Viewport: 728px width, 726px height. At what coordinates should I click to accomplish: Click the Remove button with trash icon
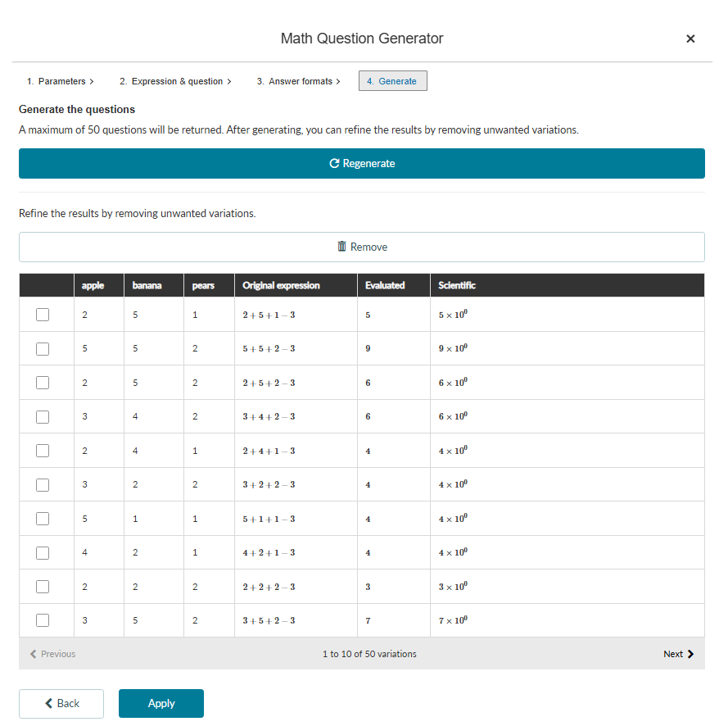(361, 247)
